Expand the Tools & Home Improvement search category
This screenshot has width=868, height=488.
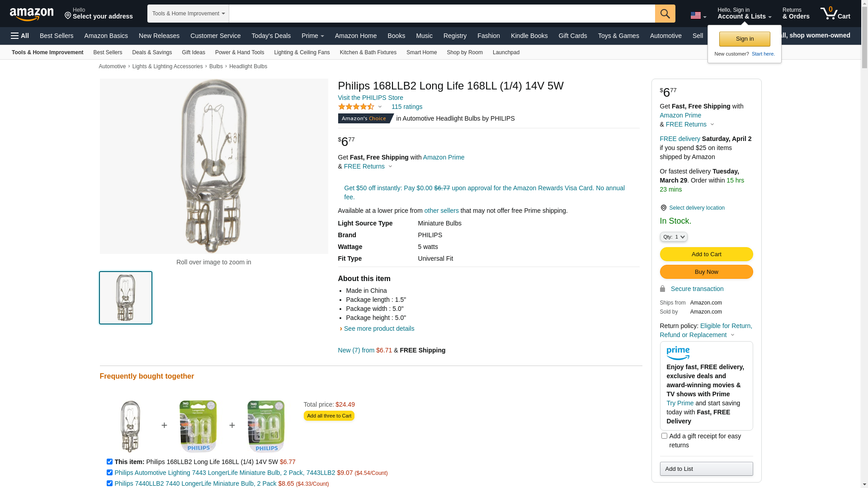click(x=188, y=14)
